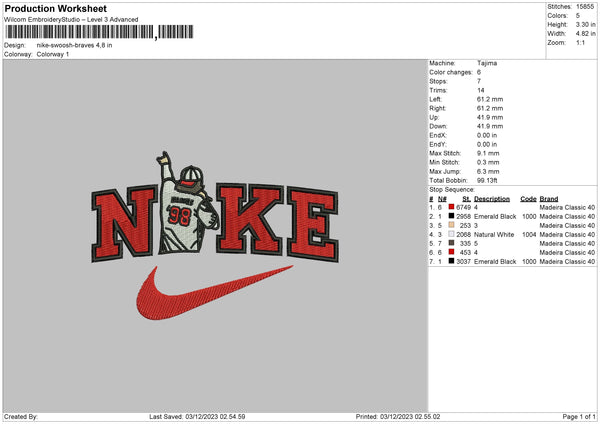Click the Stitches value 15855

pos(585,7)
